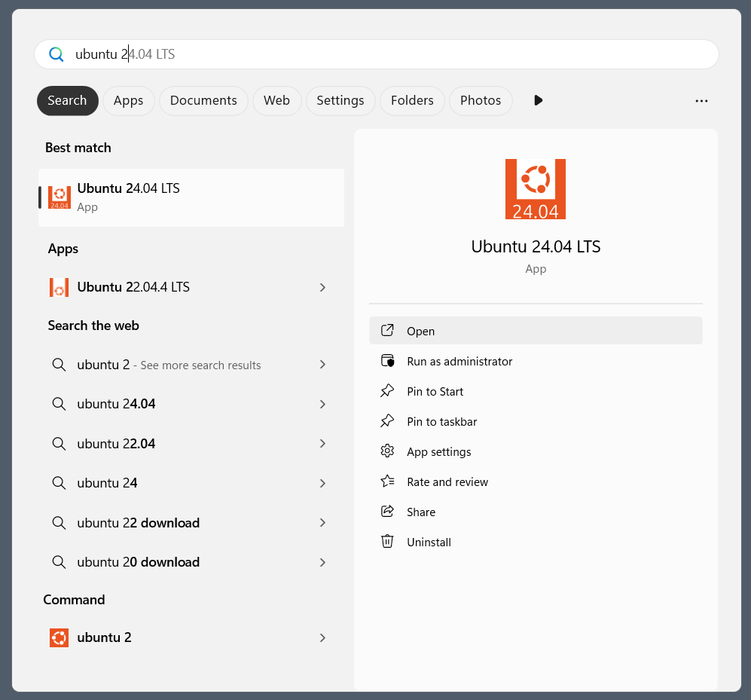Select the Ubuntu 22.04.4 LTS app result

click(x=191, y=287)
